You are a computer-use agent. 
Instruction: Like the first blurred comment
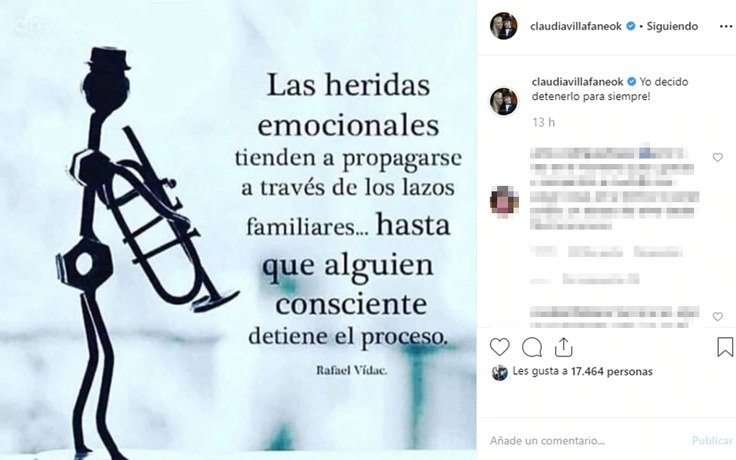coord(718,157)
